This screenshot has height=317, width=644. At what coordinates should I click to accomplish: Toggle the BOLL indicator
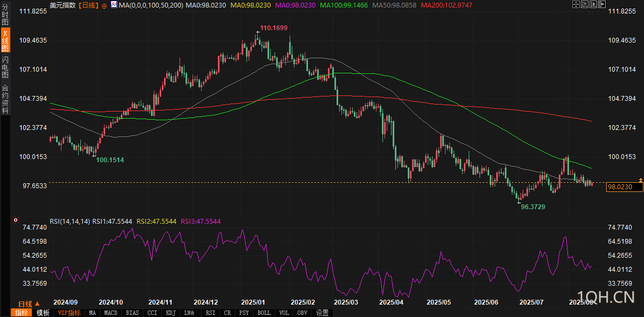tap(264, 313)
